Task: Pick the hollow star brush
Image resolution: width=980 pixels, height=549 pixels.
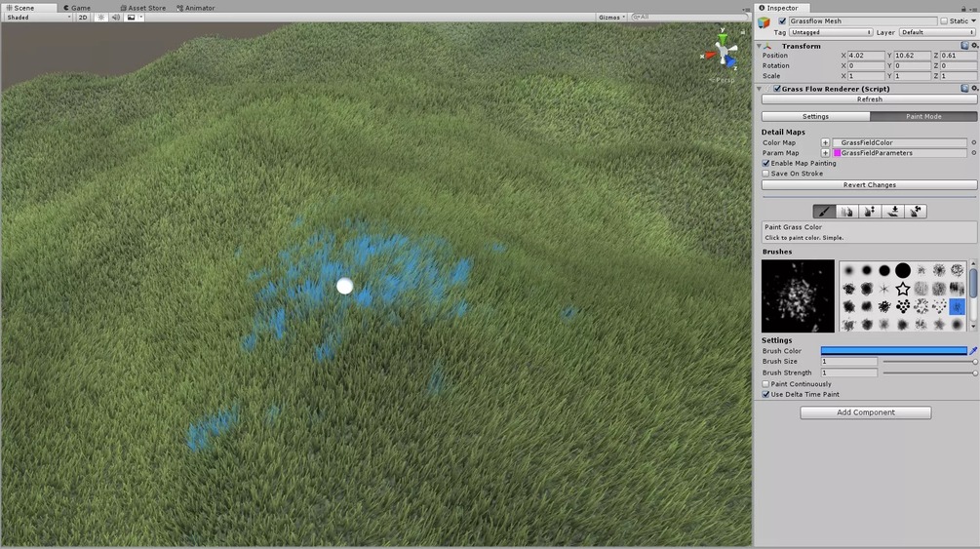Action: click(x=903, y=289)
